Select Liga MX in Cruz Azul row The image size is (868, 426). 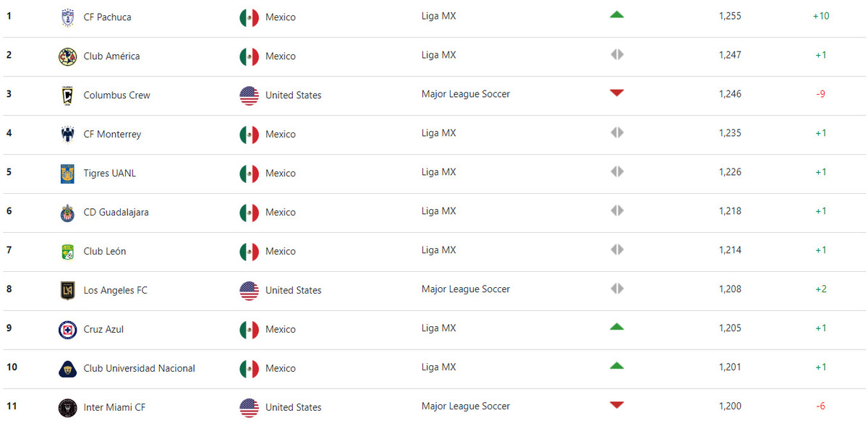(439, 328)
